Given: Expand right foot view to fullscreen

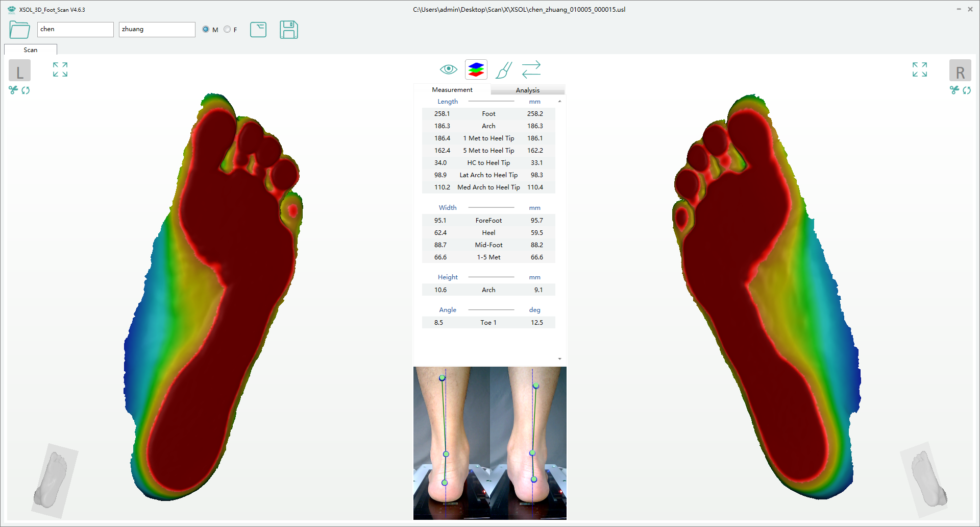Looking at the screenshot, I should 920,69.
